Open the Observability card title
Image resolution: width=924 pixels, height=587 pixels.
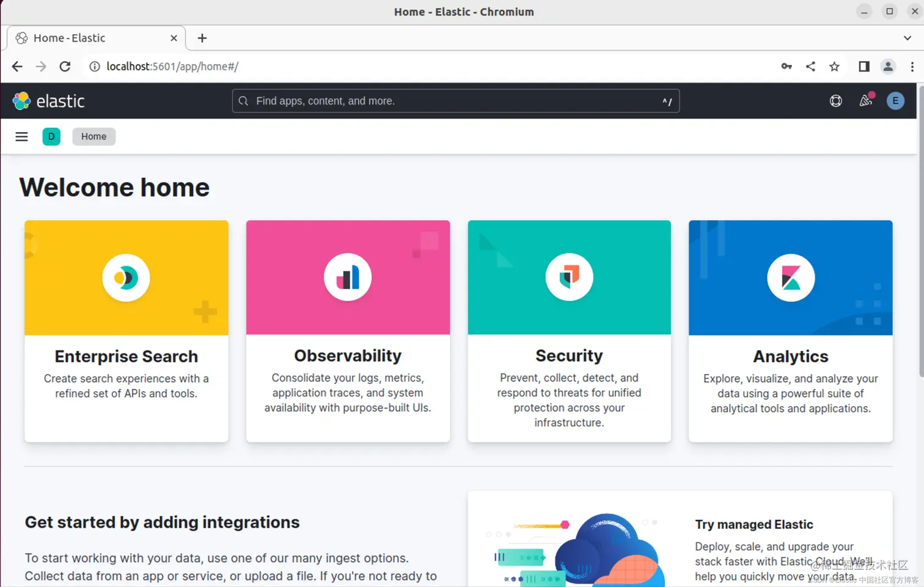(x=348, y=356)
